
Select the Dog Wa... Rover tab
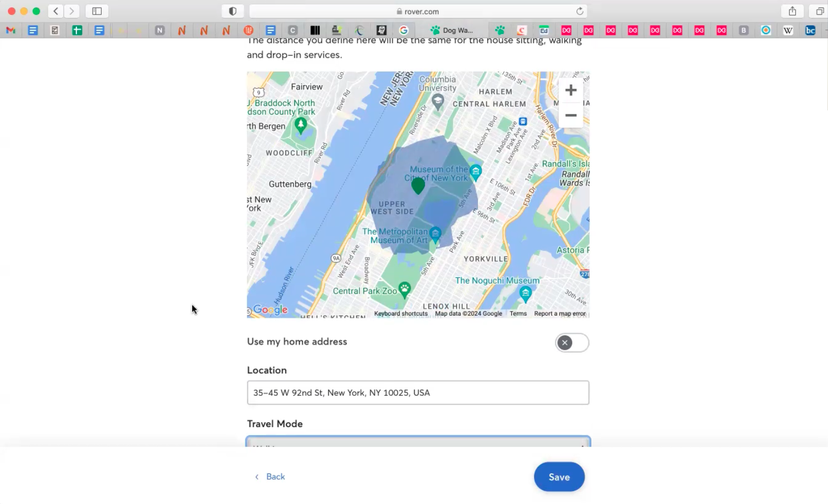point(452,30)
